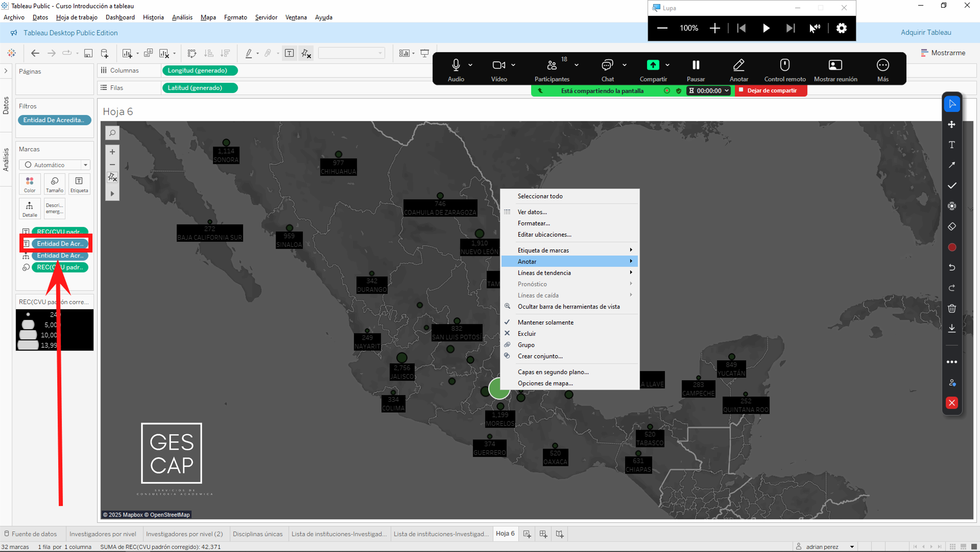This screenshot has width=980, height=552.
Task: Click Adquirir Tableau link
Action: tap(926, 32)
